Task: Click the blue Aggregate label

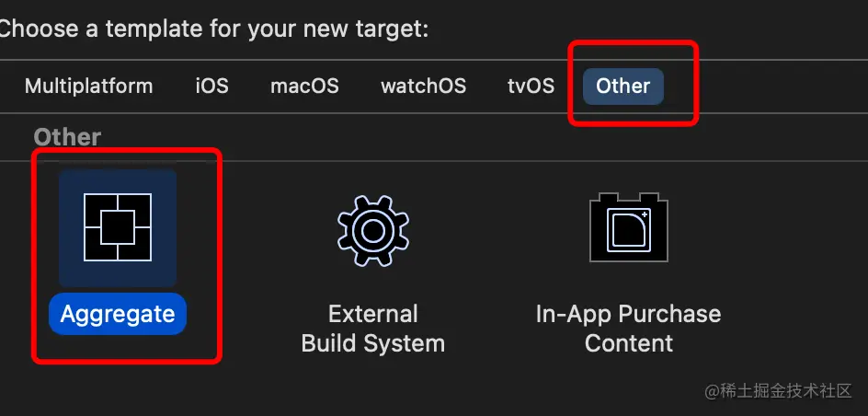Action: pyautogui.click(x=118, y=314)
